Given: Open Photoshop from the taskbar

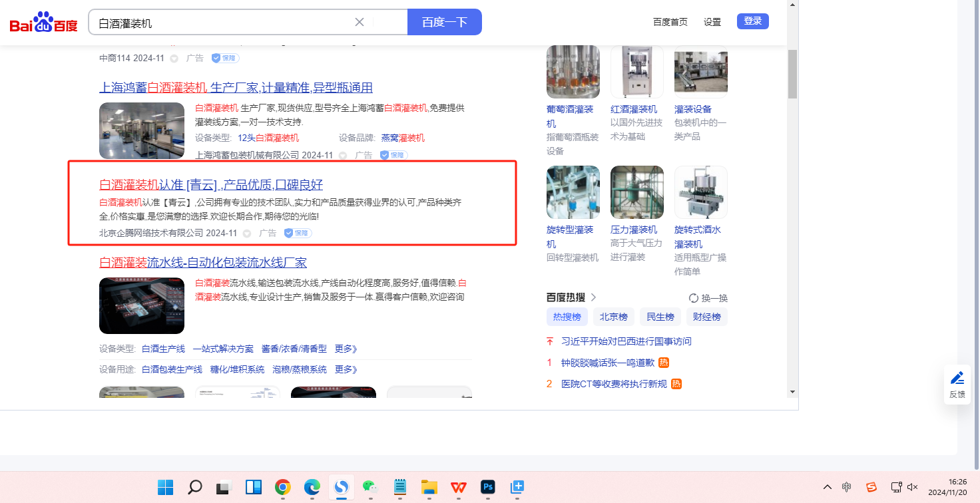Looking at the screenshot, I should click(488, 487).
